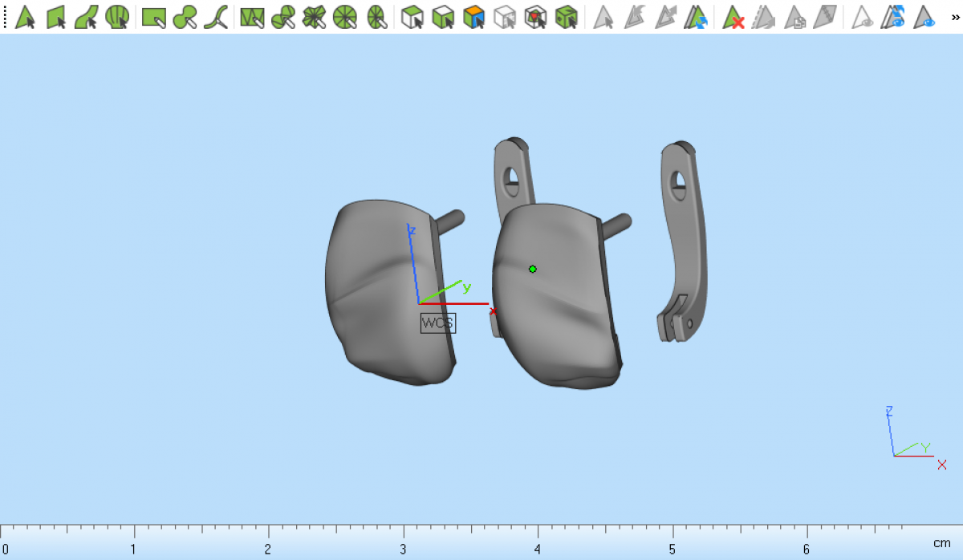The height and width of the screenshot is (560, 963).
Task: Click the WCS coordinate system label
Action: (x=438, y=323)
